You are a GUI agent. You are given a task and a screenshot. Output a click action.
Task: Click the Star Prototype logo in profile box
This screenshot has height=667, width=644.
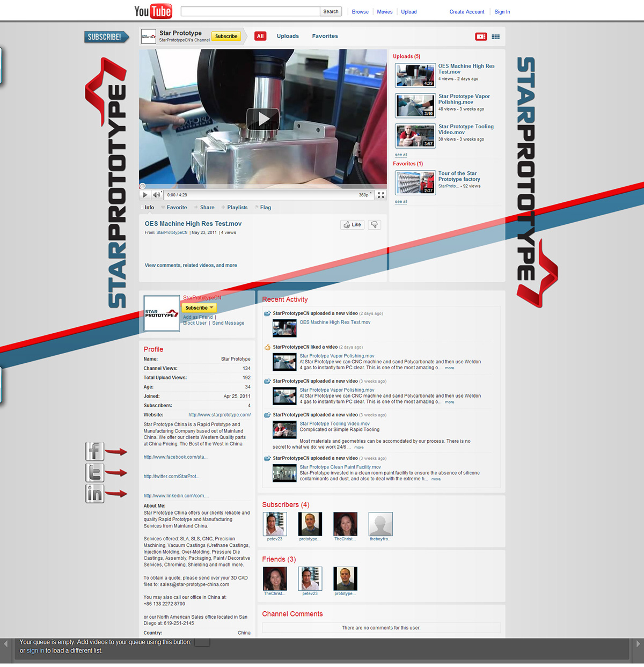162,313
